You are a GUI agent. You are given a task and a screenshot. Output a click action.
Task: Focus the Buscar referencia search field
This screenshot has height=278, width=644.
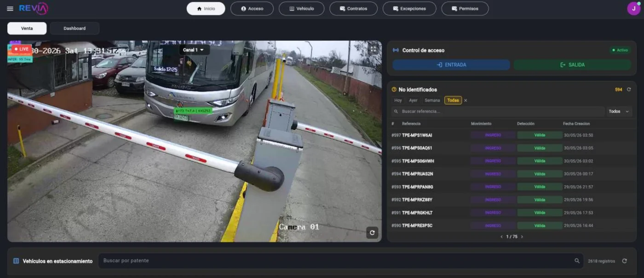pos(498,112)
